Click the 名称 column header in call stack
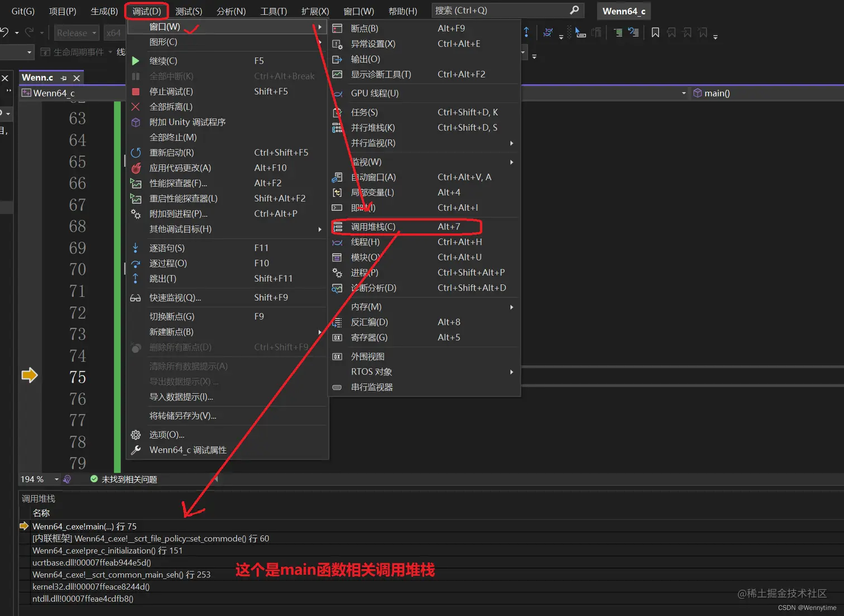844x616 pixels. 41,513
